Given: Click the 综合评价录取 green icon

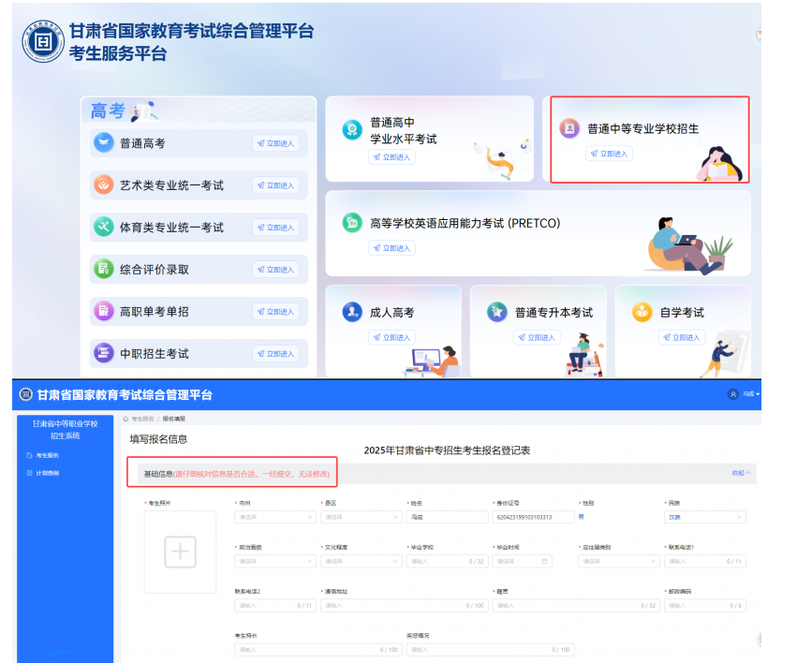Looking at the screenshot, I should point(104,270).
